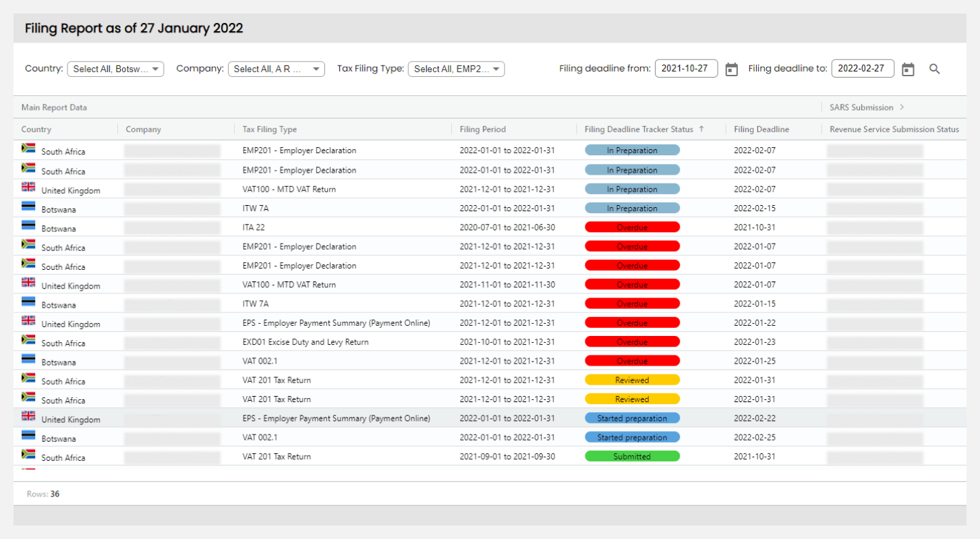Select VAT 201 Tax Return in the Submitted row
The image size is (980, 539).
tap(277, 457)
